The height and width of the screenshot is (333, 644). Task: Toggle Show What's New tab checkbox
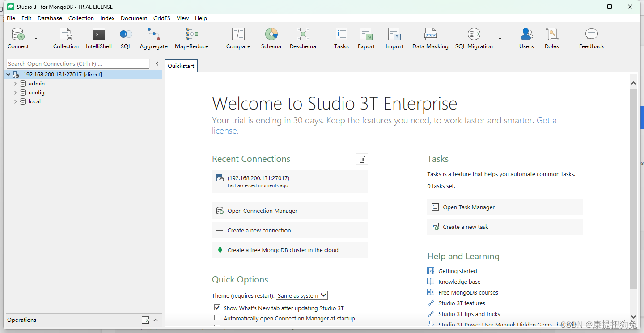[x=217, y=308]
